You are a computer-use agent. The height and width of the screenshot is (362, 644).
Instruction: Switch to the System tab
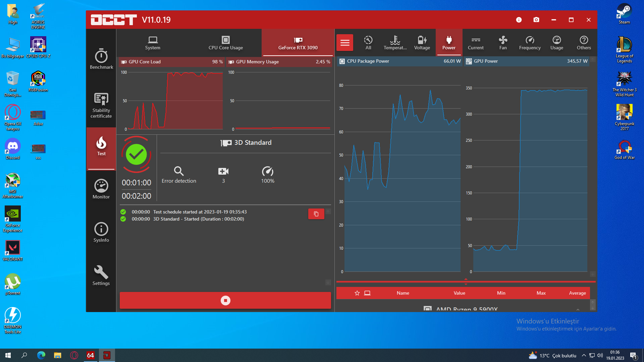(x=153, y=43)
